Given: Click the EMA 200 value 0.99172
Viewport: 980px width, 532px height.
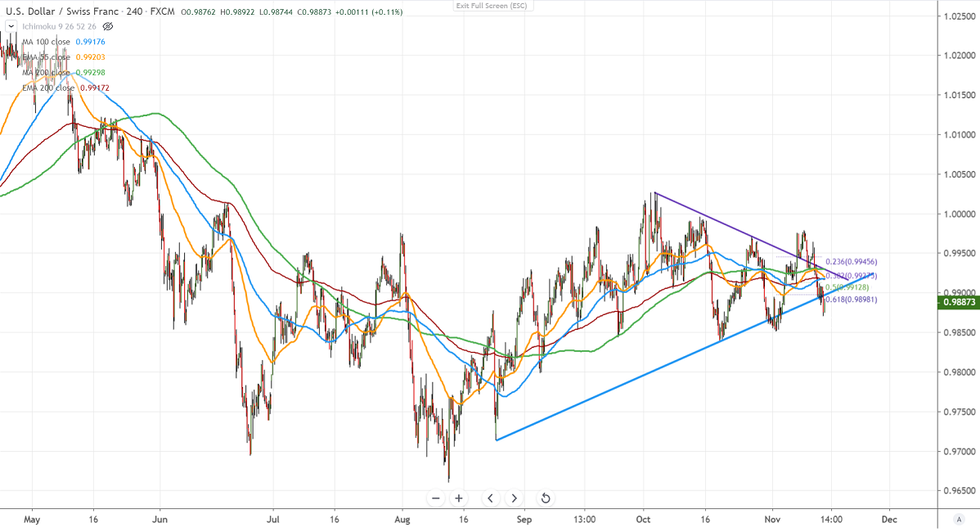Looking at the screenshot, I should click(x=95, y=88).
